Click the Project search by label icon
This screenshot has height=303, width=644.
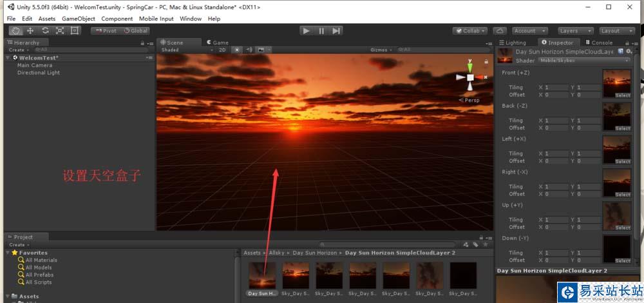coord(475,244)
